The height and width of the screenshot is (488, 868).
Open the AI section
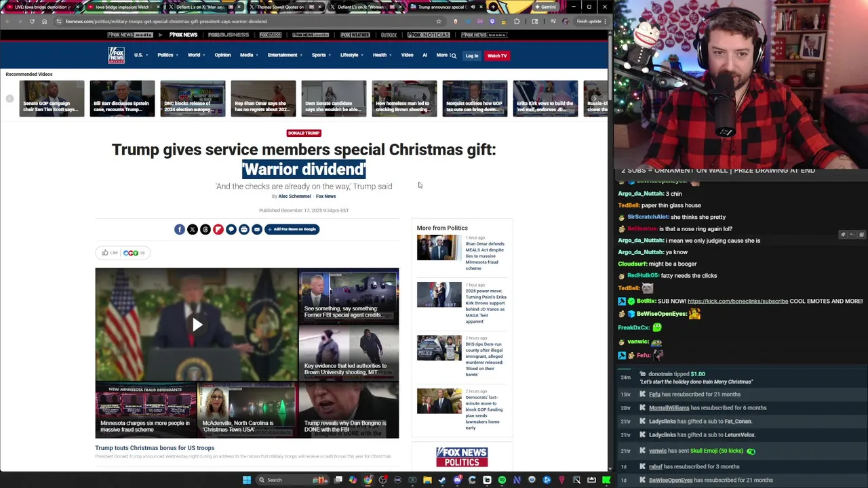pyautogui.click(x=425, y=55)
